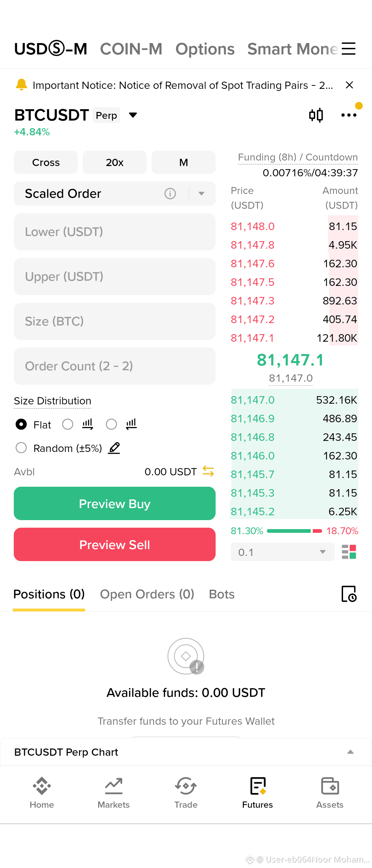Edit the Random percentage with pencil icon
Screen dimensions: 372x868
click(x=114, y=448)
